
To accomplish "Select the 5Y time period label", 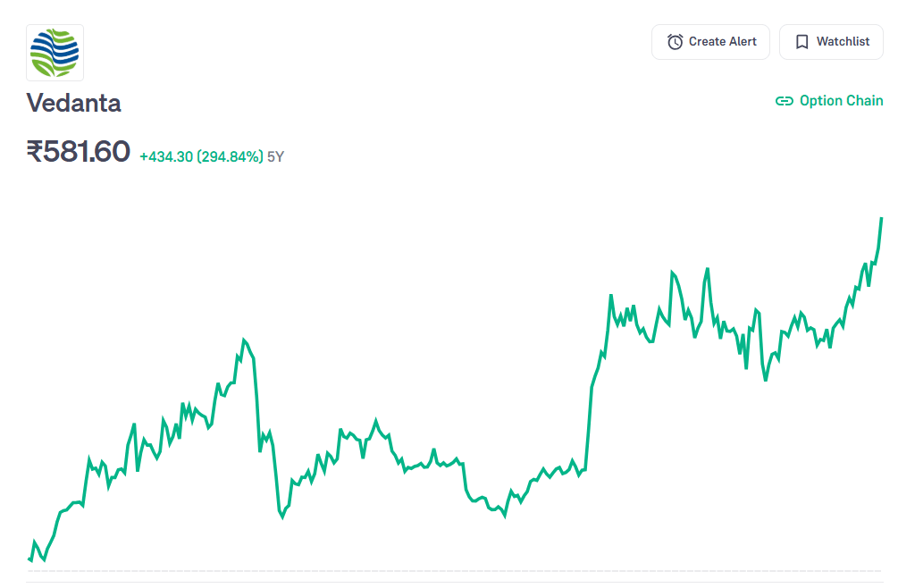I will pyautogui.click(x=275, y=157).
